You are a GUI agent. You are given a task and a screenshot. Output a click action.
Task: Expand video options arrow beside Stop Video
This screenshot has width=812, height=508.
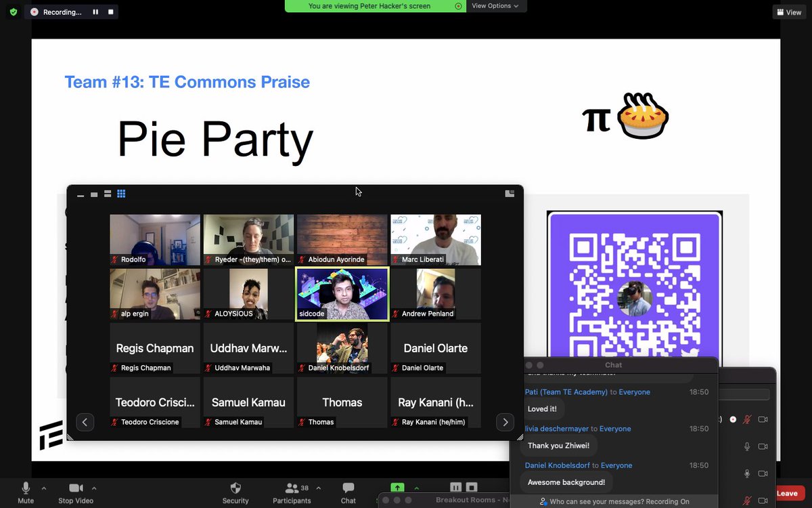[94, 488]
